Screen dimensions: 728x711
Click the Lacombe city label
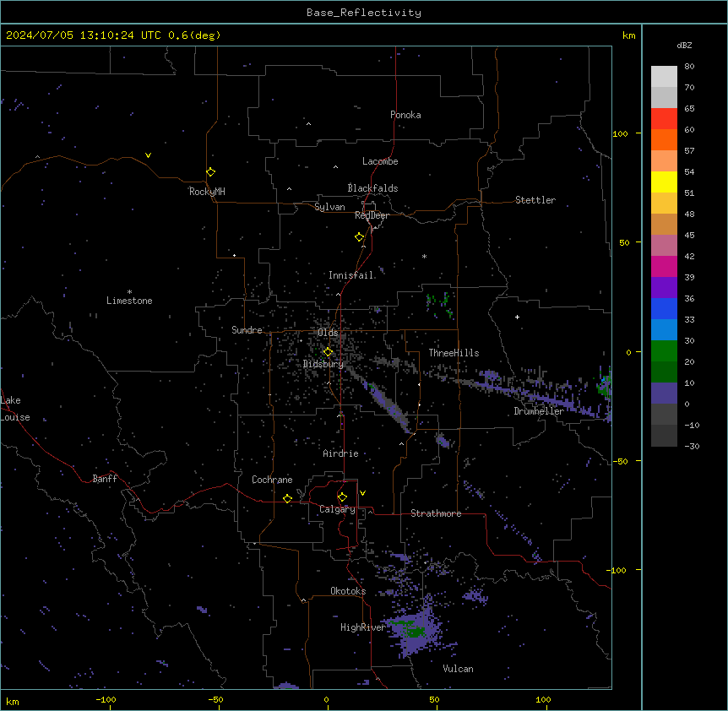pos(380,161)
